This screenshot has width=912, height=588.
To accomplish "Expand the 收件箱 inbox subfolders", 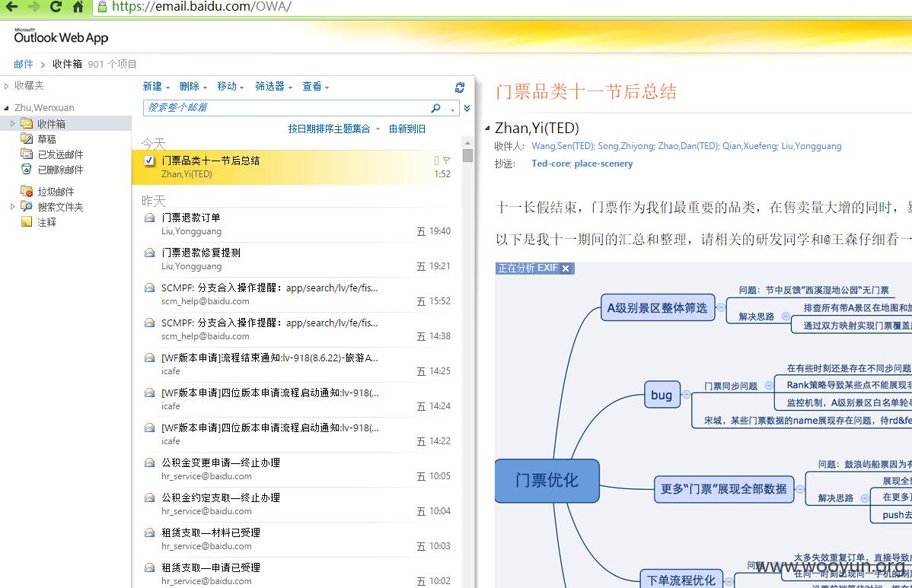I will coord(12,123).
